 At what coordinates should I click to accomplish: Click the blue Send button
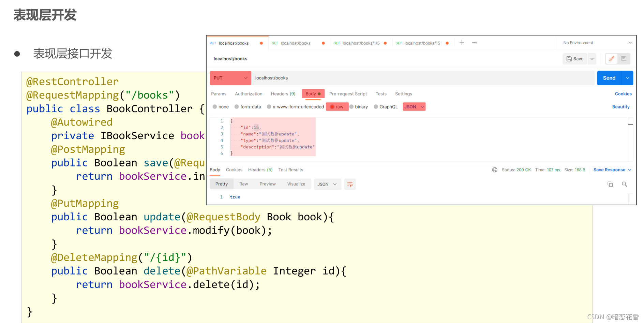(x=609, y=78)
